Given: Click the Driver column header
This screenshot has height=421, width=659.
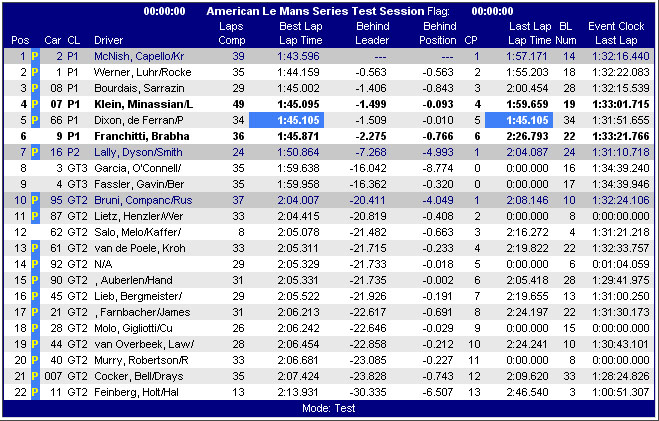Looking at the screenshot, I should [x=108, y=40].
